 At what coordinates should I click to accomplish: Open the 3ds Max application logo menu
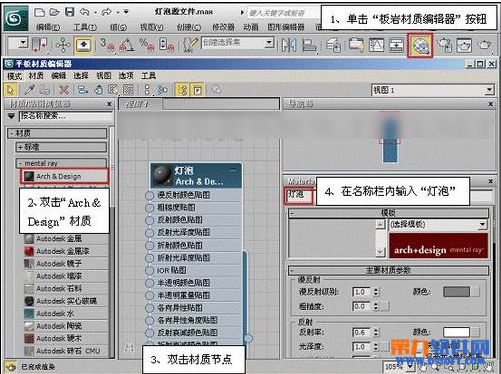tap(16, 18)
